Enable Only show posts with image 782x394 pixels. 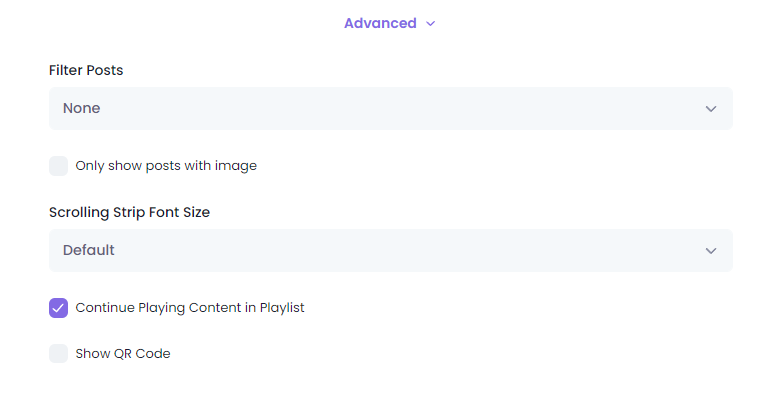pos(58,166)
